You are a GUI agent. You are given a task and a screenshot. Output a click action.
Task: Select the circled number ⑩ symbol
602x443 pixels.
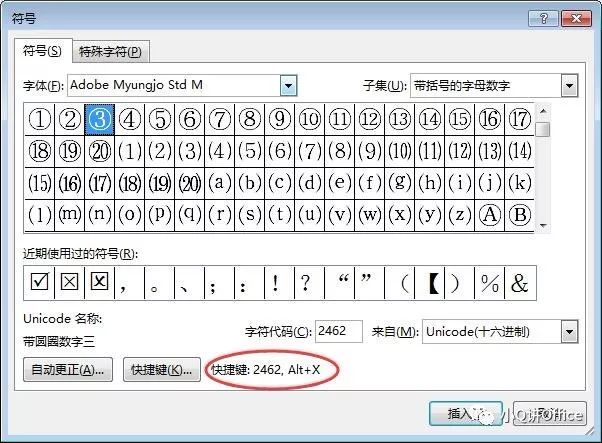coord(309,119)
